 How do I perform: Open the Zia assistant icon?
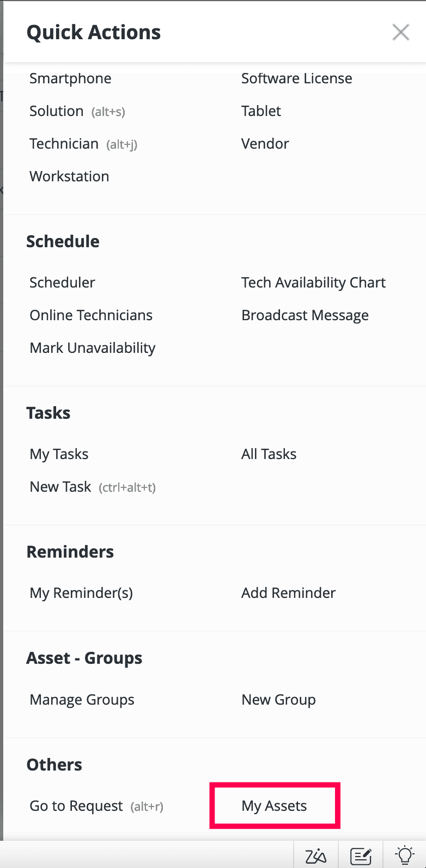click(316, 855)
